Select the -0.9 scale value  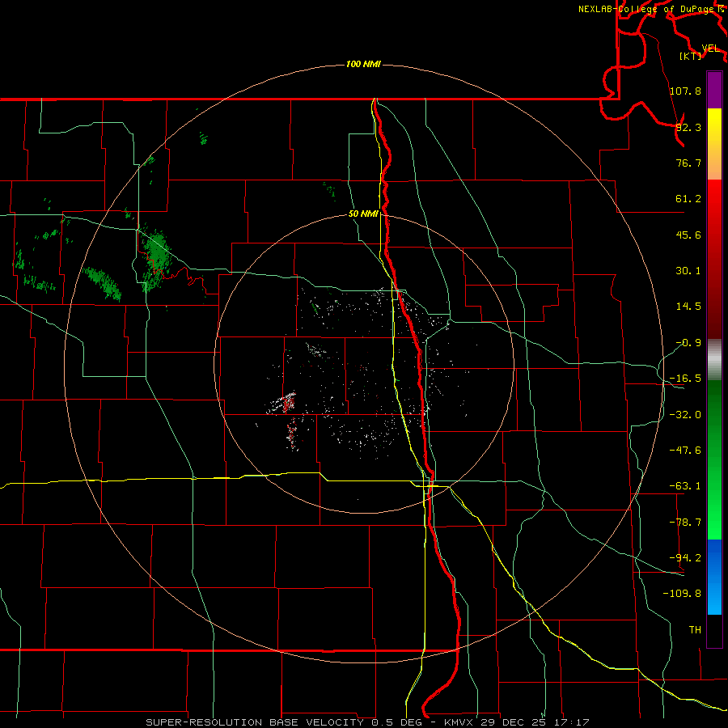688,343
